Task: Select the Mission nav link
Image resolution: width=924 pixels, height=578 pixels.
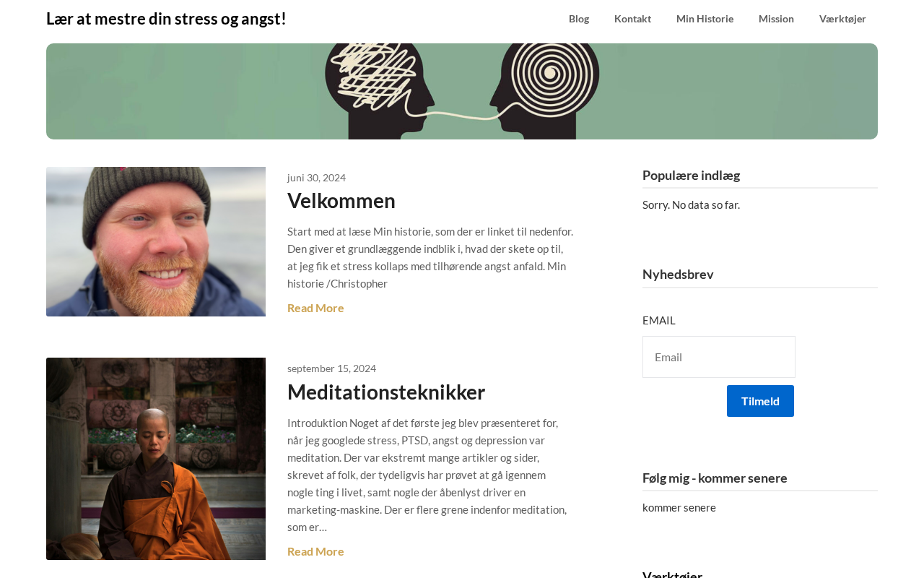Action: 776,19
